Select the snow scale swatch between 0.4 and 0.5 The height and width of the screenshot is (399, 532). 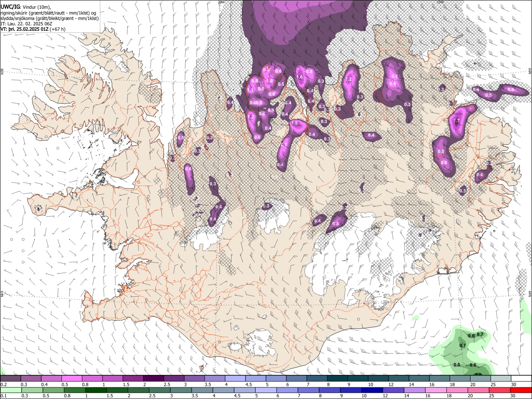tap(51, 379)
